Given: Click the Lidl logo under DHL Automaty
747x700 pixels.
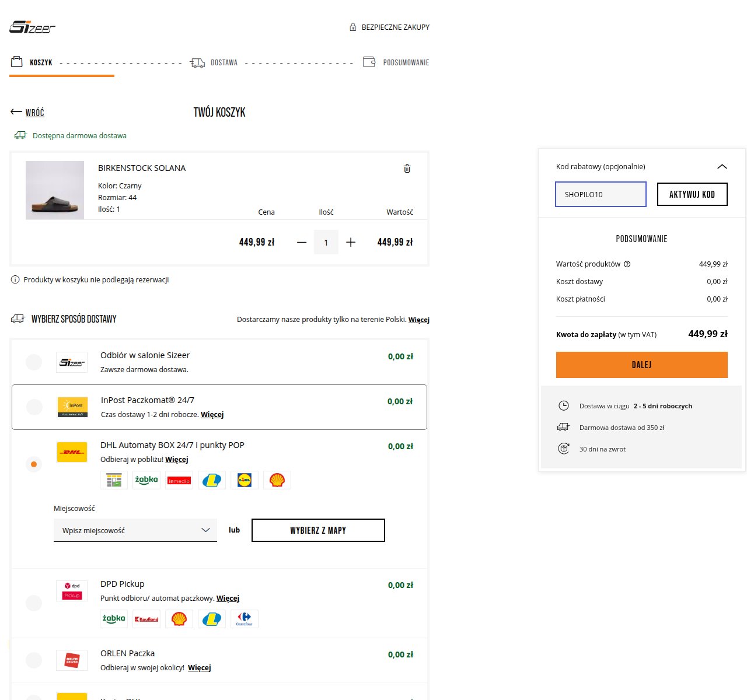Looking at the screenshot, I should coord(245,480).
